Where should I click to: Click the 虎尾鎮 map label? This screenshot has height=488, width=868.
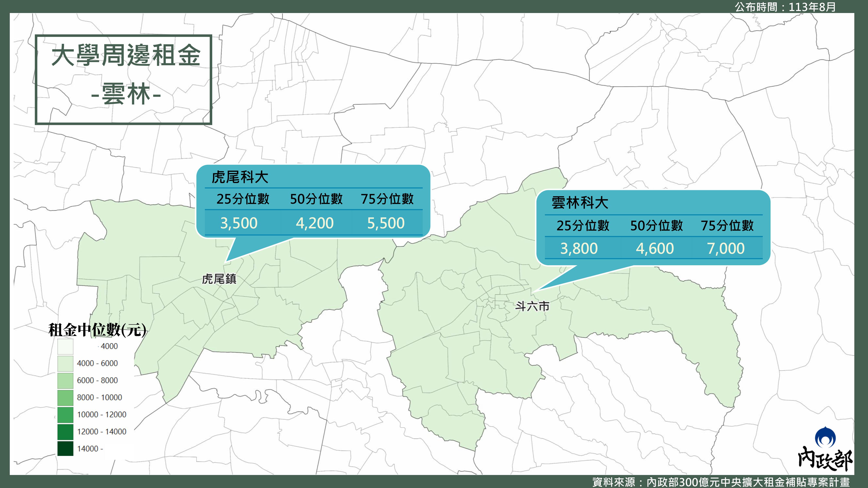tap(219, 279)
